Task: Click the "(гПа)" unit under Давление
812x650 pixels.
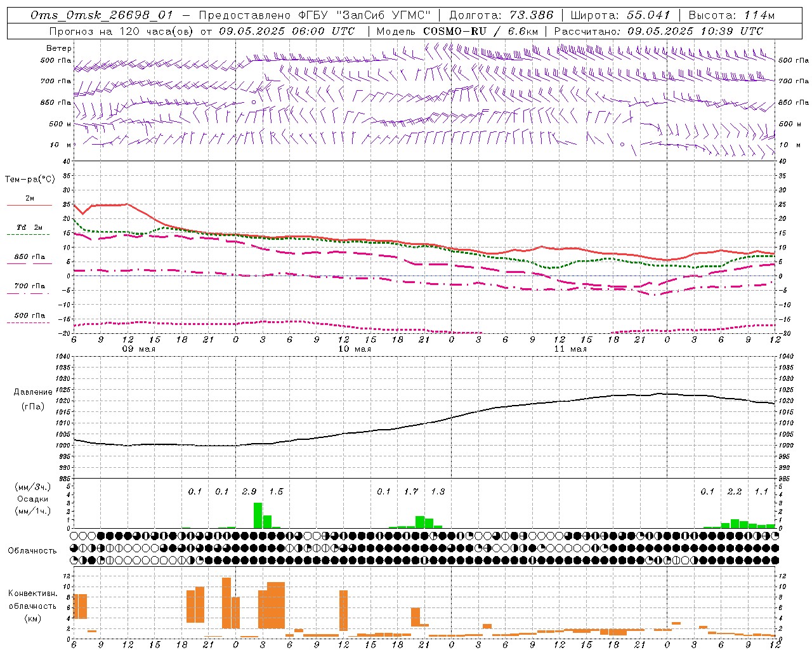Action: click(33, 407)
